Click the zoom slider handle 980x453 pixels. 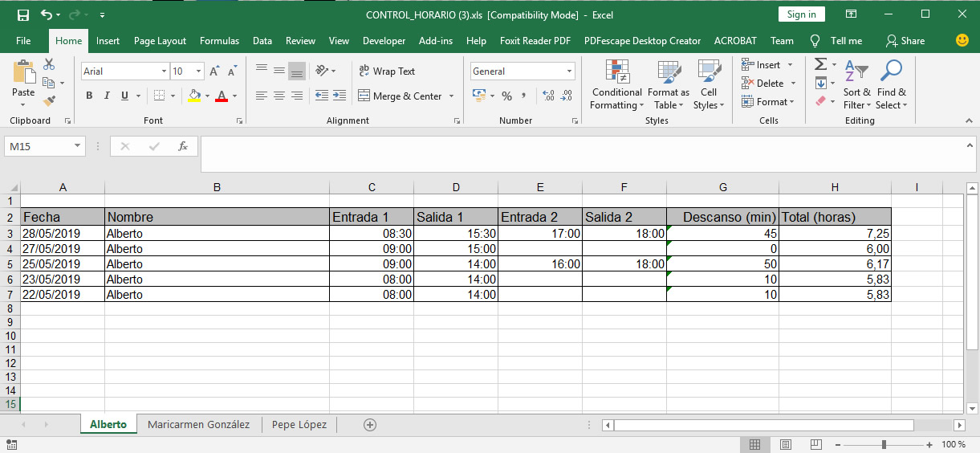pos(884,444)
